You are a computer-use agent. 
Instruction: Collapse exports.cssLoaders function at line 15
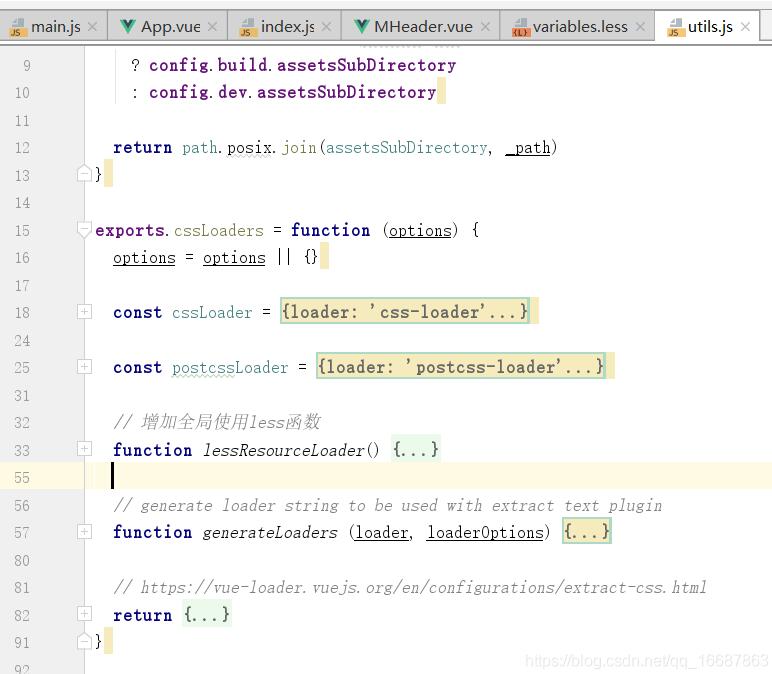(x=85, y=230)
